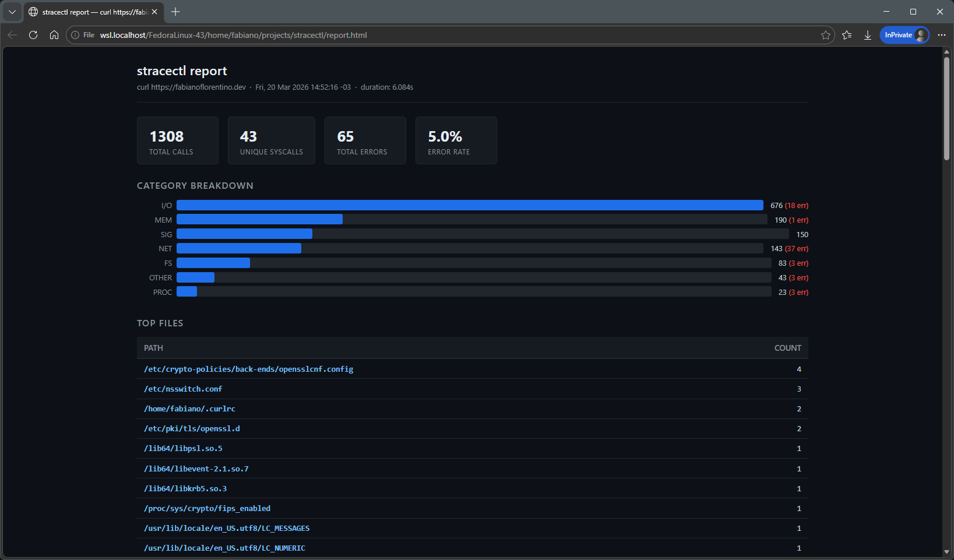
Task: Open the tab actions dropdown chevron
Action: [x=12, y=12]
